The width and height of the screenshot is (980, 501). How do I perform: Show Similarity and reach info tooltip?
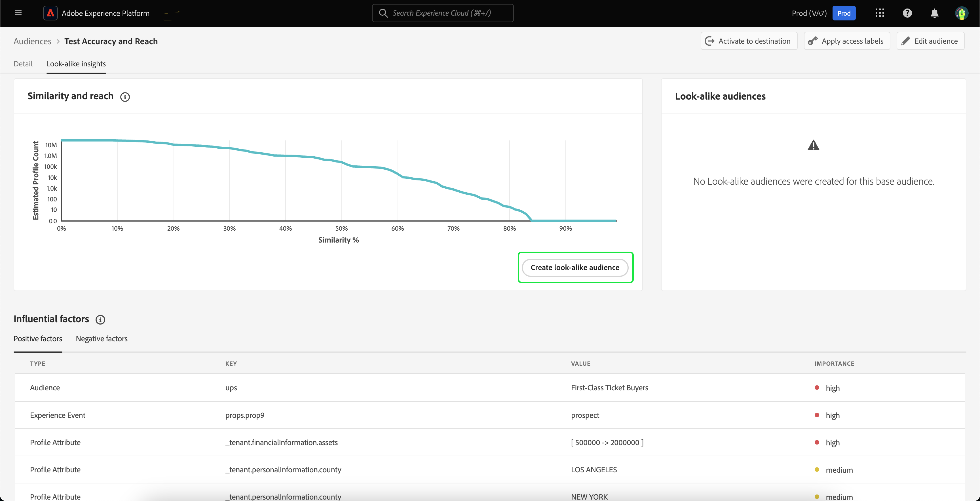[x=125, y=97]
